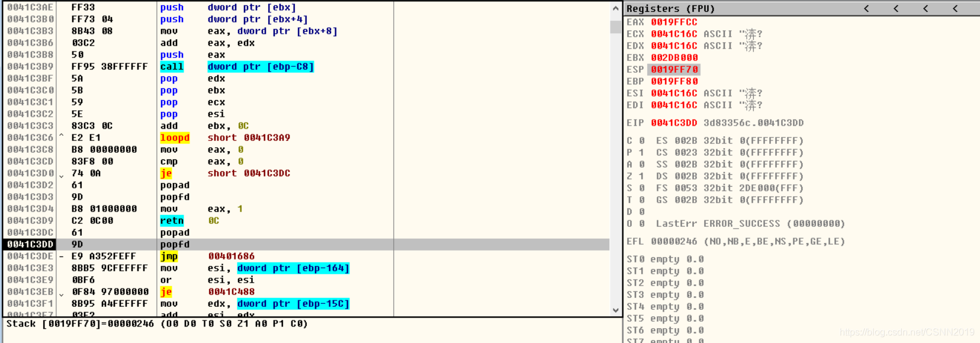
Task: Select popad at address 0041C3D2
Action: click(175, 185)
